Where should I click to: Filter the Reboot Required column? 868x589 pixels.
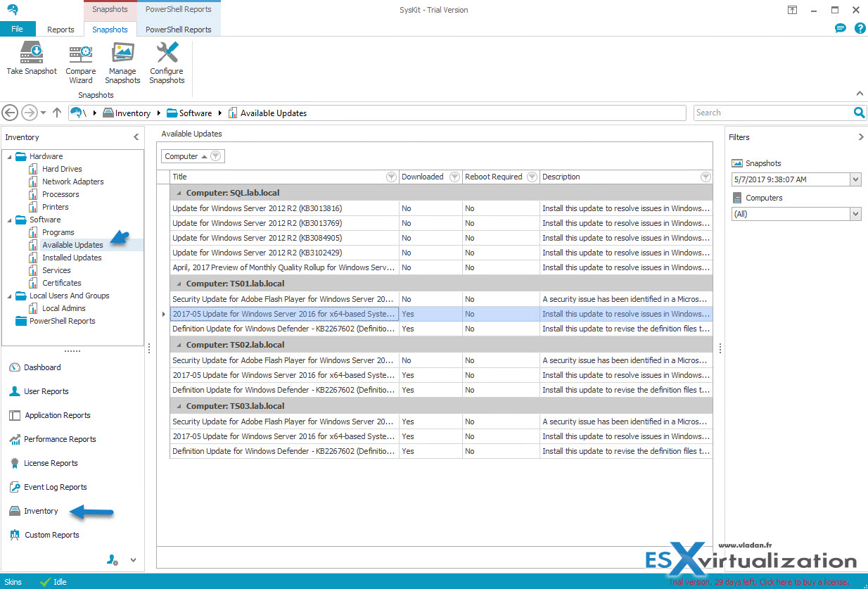coord(532,177)
